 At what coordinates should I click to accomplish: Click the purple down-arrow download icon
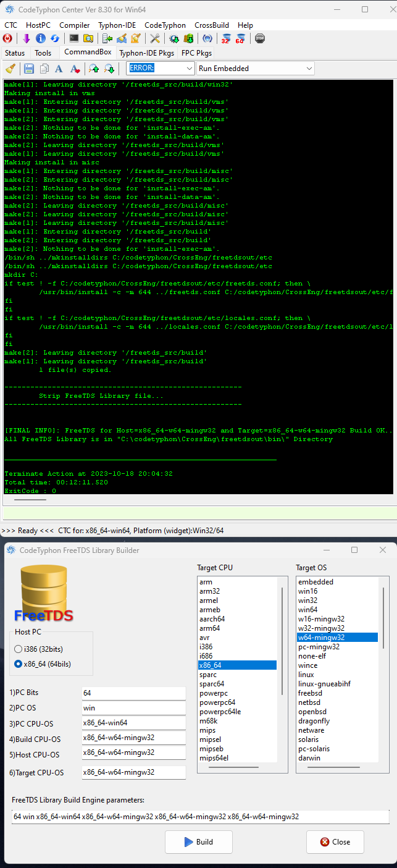pyautogui.click(x=26, y=38)
